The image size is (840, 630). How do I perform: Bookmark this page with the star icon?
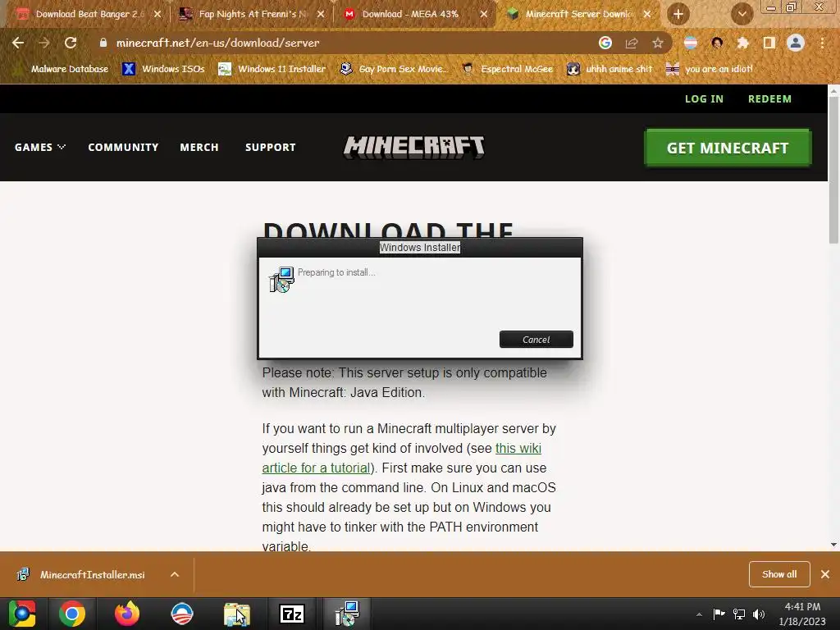point(658,43)
